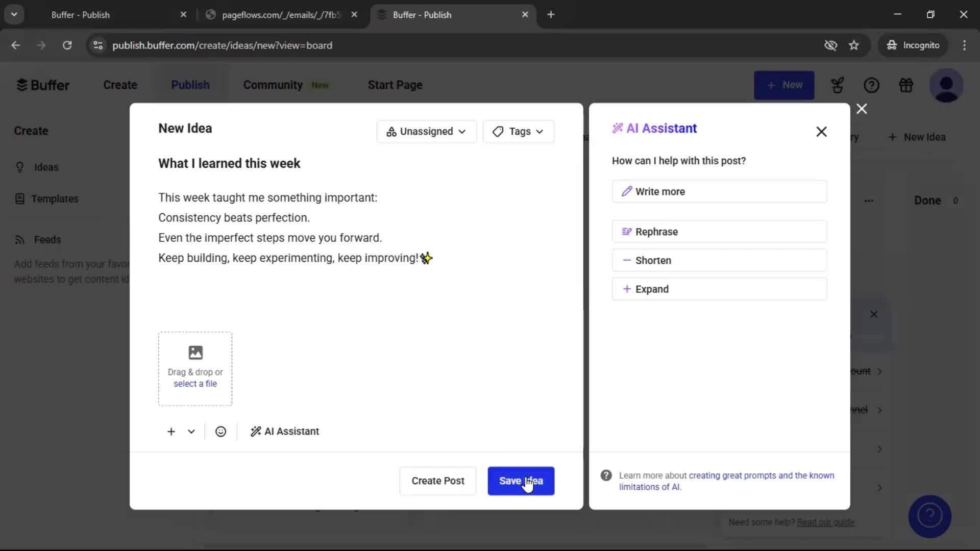
Task: Expand the attachment options chevron next to plus
Action: coord(190,431)
